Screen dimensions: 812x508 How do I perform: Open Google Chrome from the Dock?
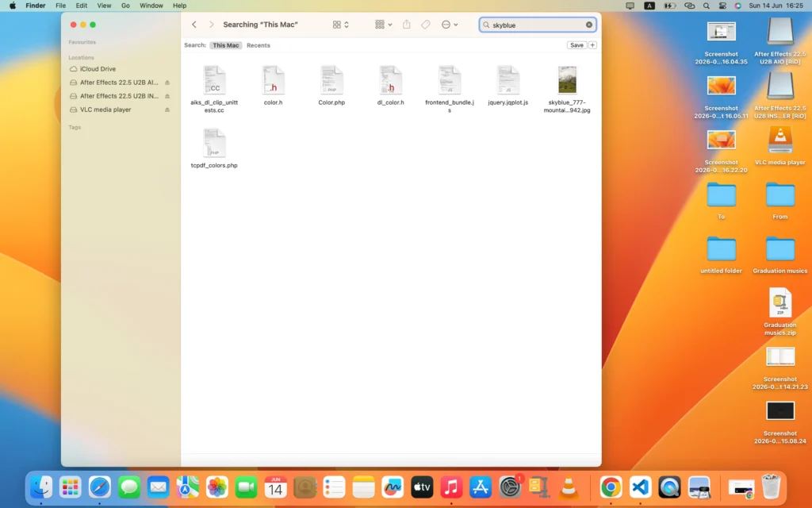click(x=611, y=487)
